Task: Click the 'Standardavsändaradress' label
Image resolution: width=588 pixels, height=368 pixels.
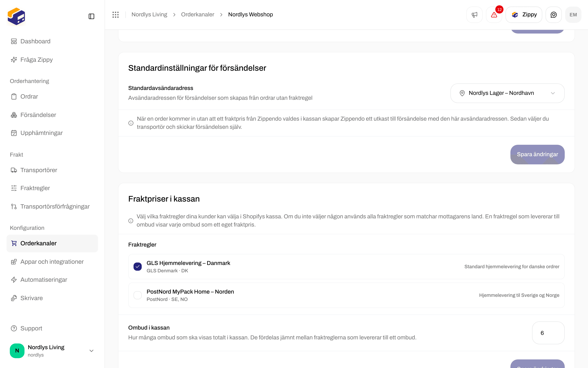Action: tap(161, 88)
